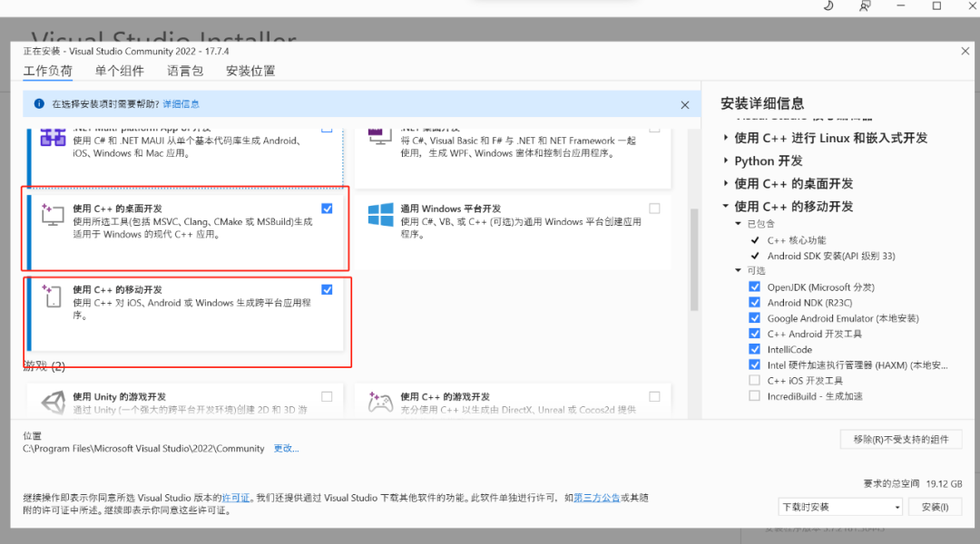Switch to the 工作负荷 workloads tab

48,71
